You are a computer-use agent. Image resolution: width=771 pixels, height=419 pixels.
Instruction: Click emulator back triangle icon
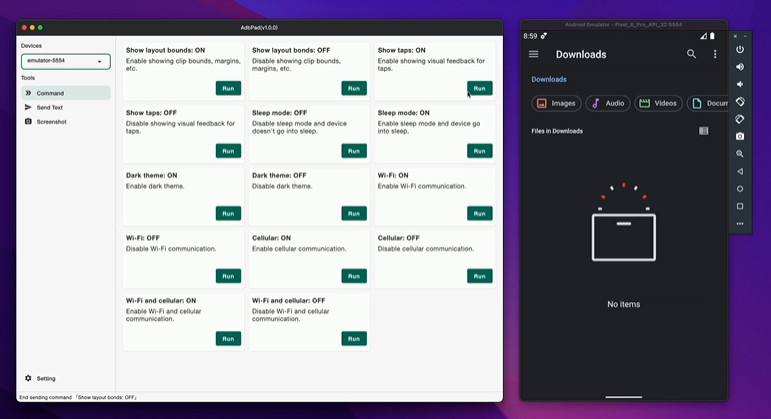coord(740,171)
